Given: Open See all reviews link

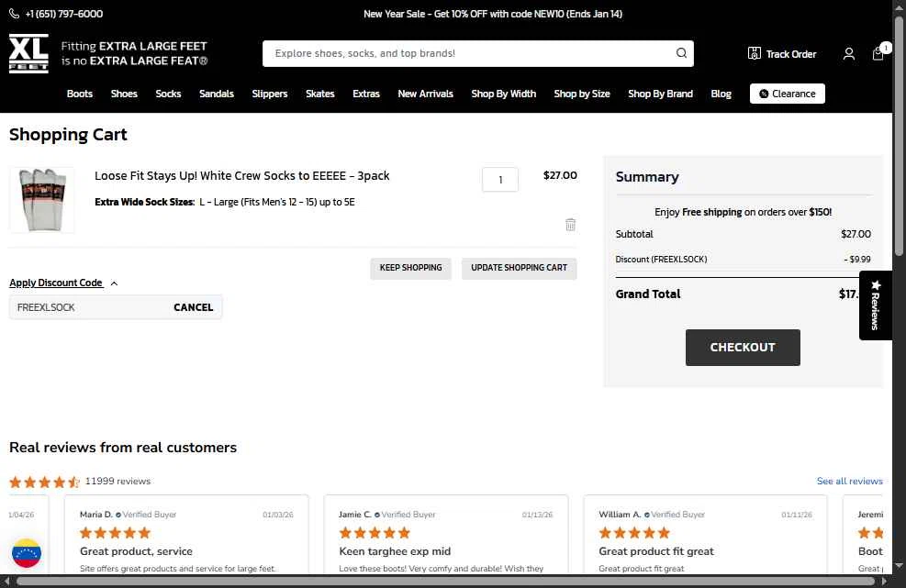Looking at the screenshot, I should pos(849,482).
